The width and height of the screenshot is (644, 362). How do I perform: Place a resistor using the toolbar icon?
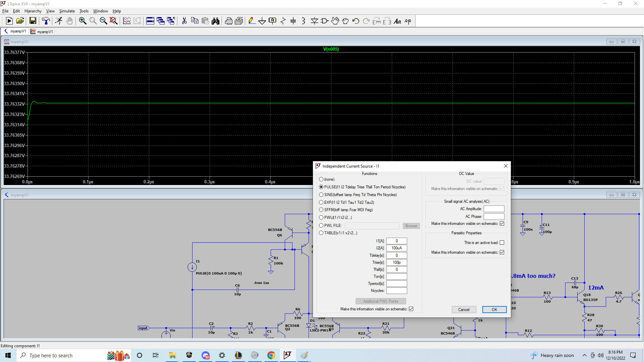coord(283,21)
